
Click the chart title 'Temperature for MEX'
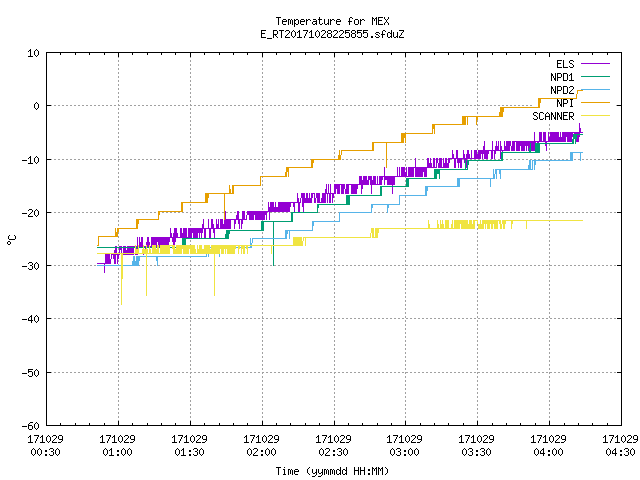332,21
